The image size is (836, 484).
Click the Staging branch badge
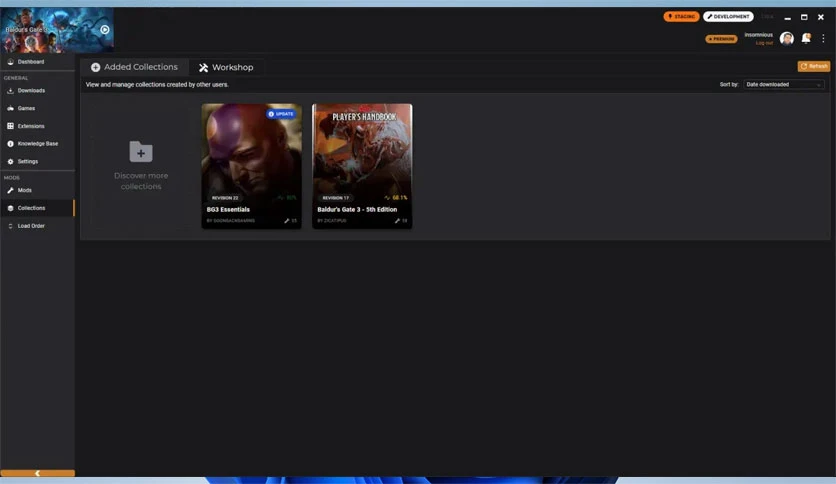tap(681, 17)
